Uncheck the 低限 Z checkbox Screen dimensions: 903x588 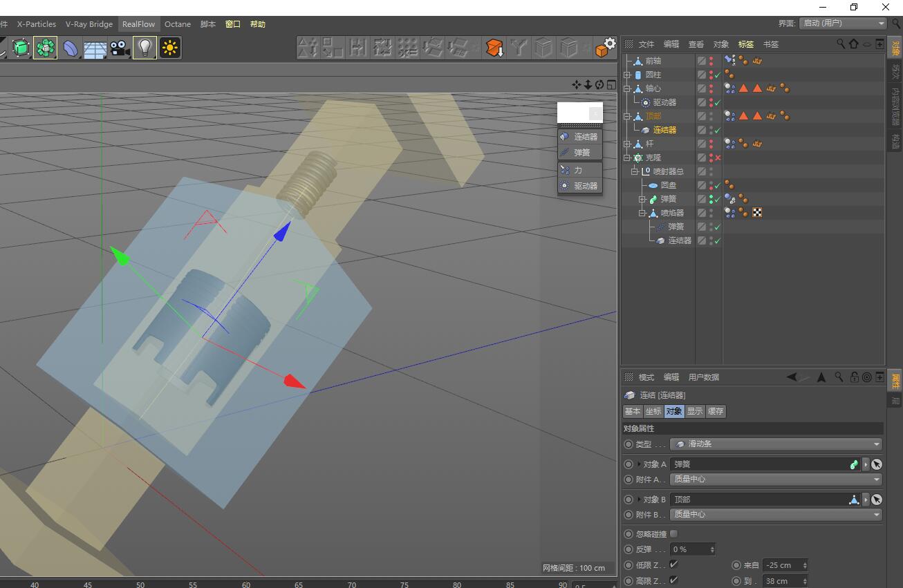pos(674,565)
